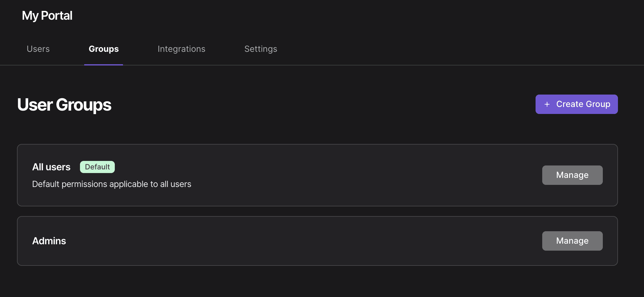Click the Create Group button label
644x297 pixels.
point(583,104)
